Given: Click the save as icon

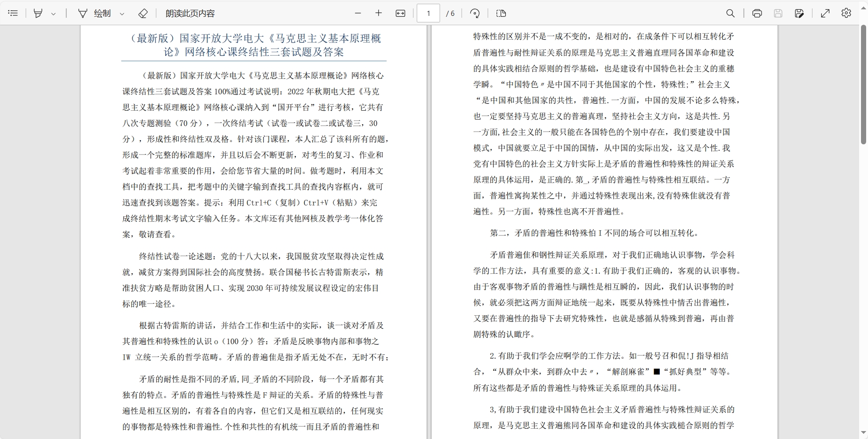Looking at the screenshot, I should 799,13.
